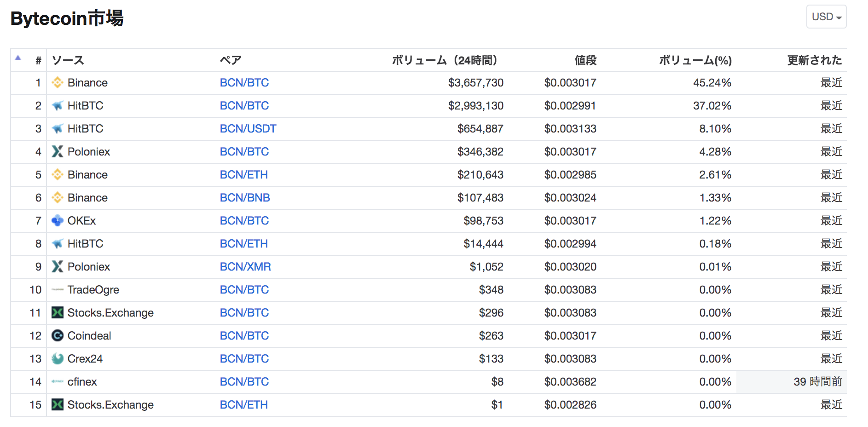This screenshot has width=868, height=427.
Task: Select the $346,382 volume cell
Action: coord(480,152)
